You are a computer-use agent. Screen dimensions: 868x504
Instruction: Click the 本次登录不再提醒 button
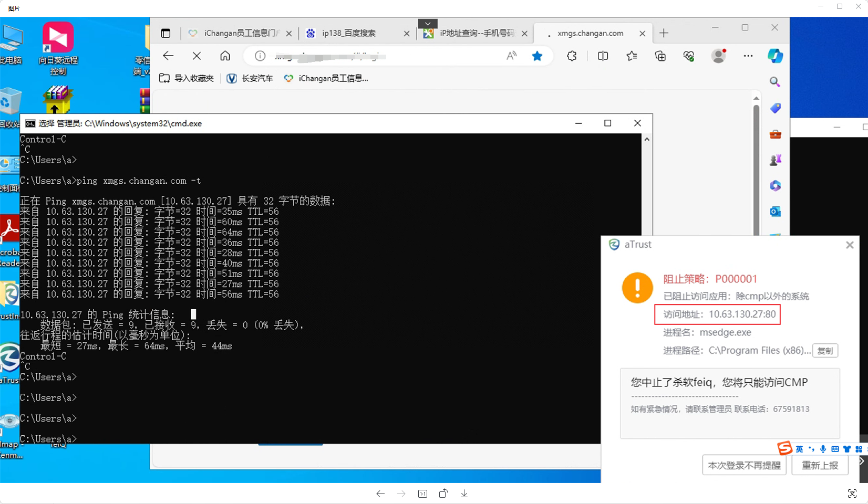click(744, 465)
